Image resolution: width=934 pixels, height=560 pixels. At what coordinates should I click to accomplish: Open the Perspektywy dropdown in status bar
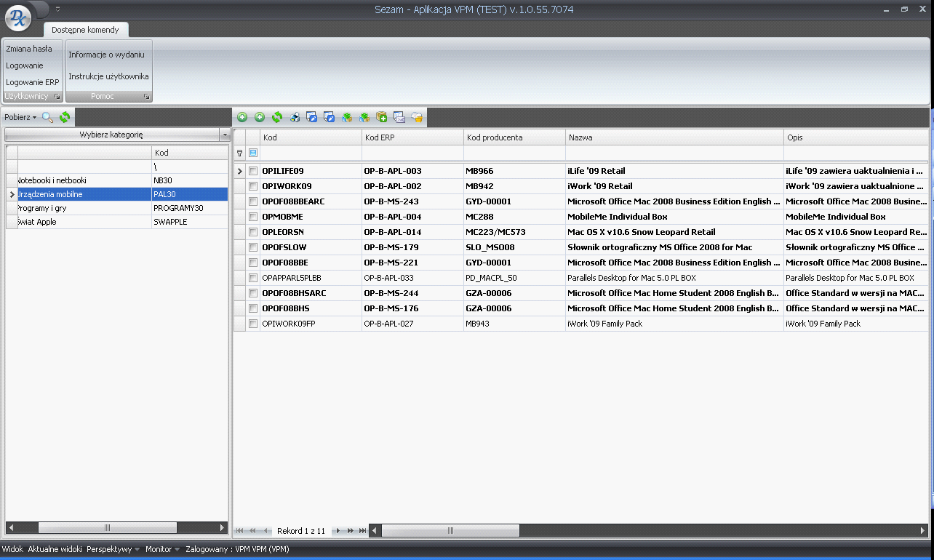pos(113,550)
